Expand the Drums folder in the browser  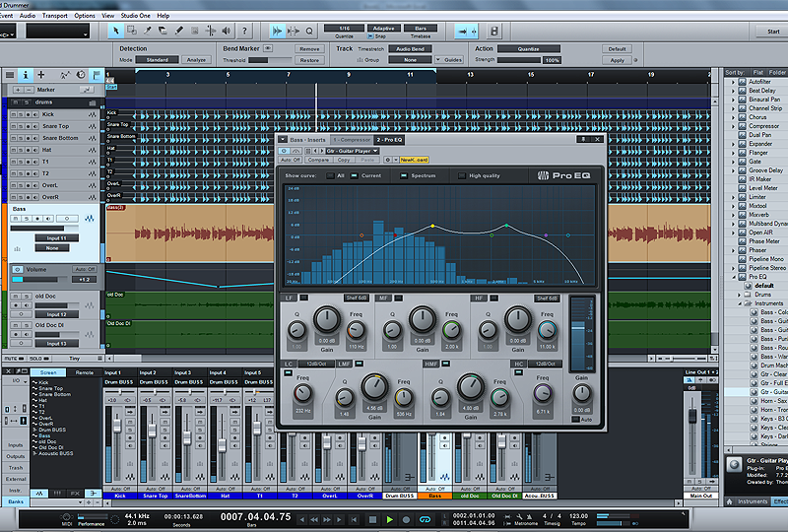[740, 294]
